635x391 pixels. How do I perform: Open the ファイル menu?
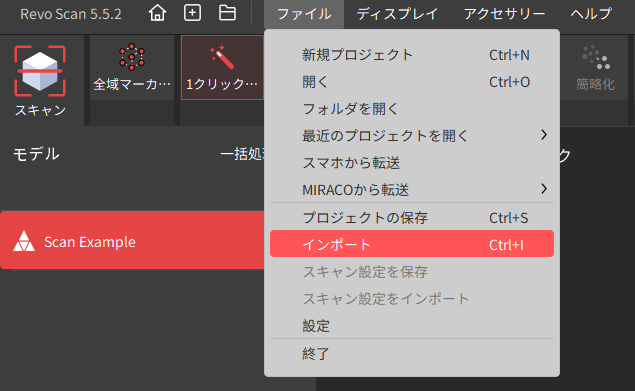(304, 14)
